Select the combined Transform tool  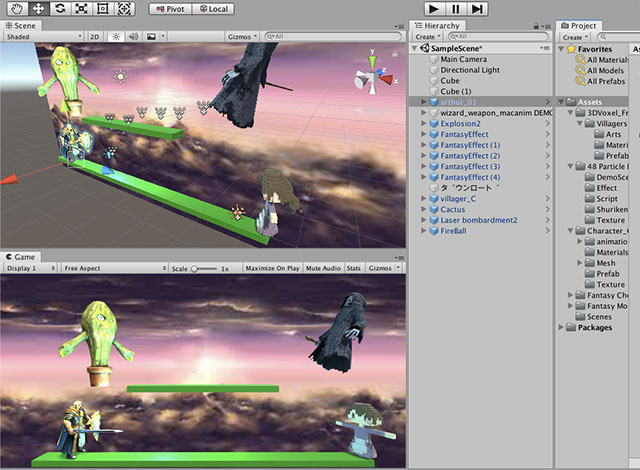(x=124, y=9)
